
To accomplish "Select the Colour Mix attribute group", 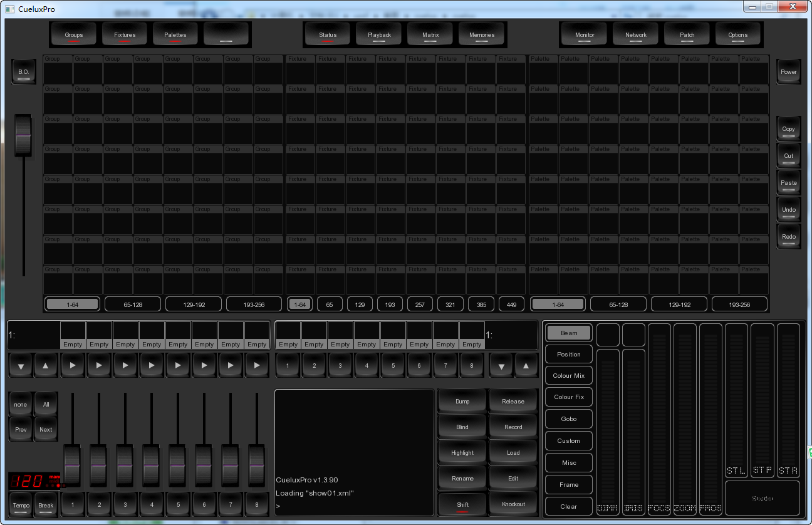I will tap(569, 375).
